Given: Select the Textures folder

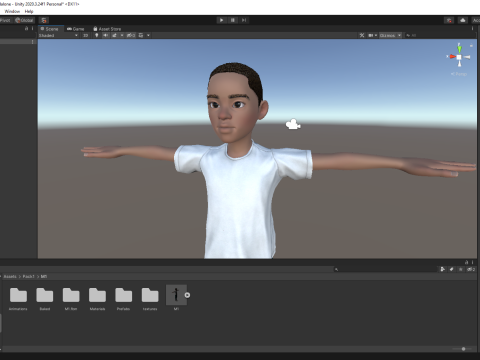Looking at the screenshot, I should [x=150, y=298].
